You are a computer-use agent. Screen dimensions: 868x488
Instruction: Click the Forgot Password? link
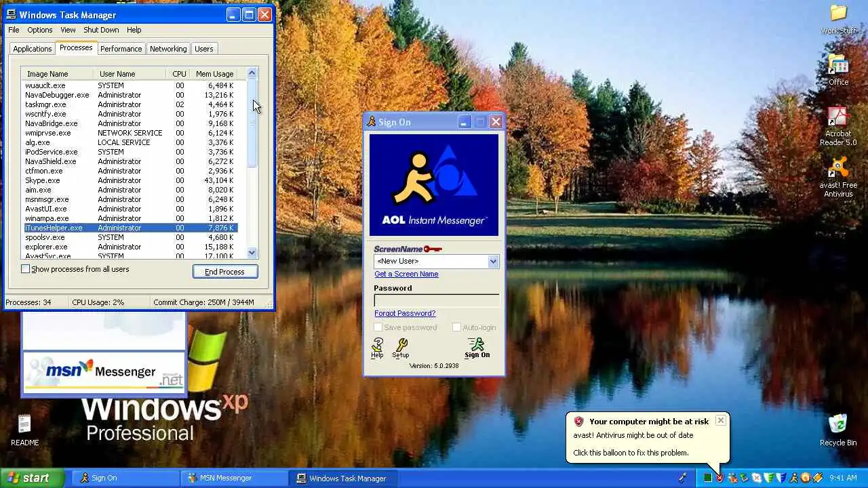[x=405, y=313]
